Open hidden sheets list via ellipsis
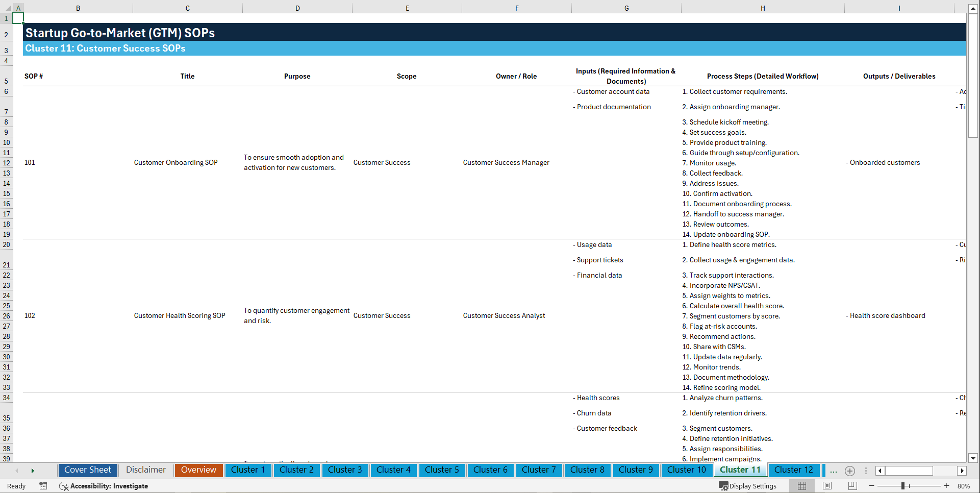Screen dimensions: 980x493 834,471
